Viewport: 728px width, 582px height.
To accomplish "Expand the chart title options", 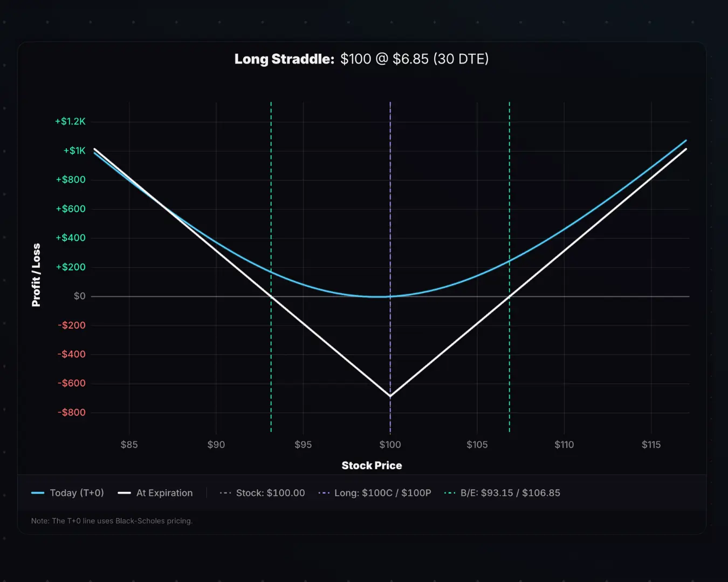I will tap(360, 59).
